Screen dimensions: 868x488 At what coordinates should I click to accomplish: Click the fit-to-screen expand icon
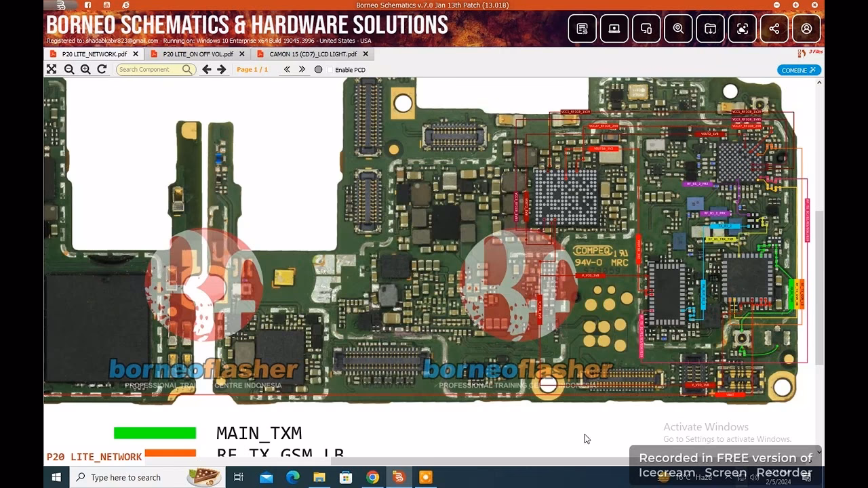click(x=52, y=69)
